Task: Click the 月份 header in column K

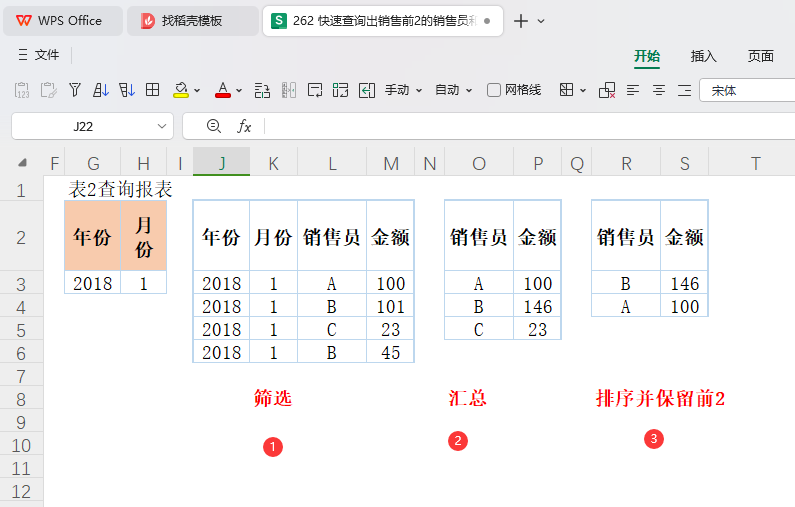Action: (x=273, y=236)
